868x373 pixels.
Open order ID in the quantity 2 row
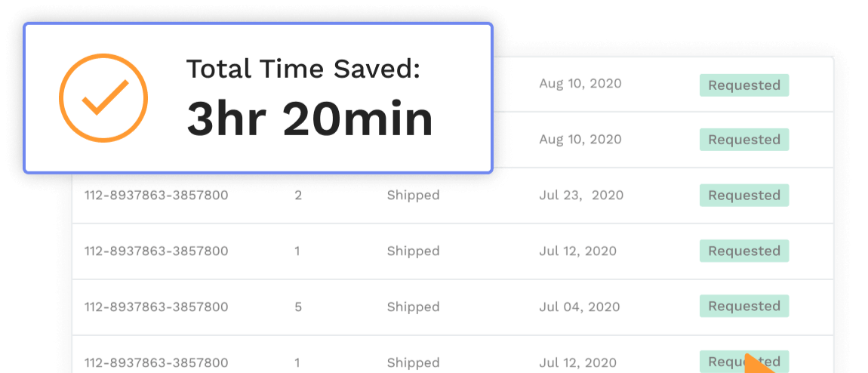coord(156,196)
